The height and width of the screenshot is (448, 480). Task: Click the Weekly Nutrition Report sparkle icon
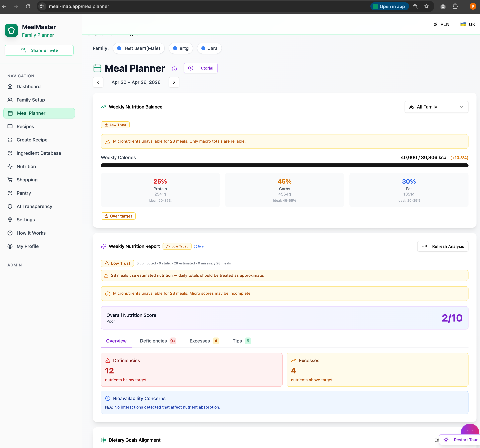coord(103,246)
